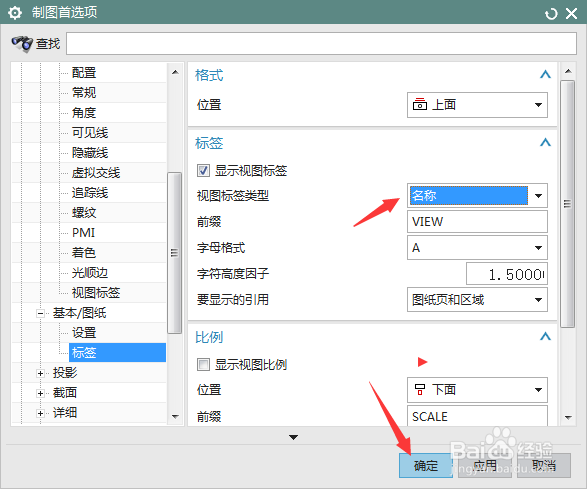Select 追踪线 in the tree
587x489 pixels.
click(x=90, y=193)
